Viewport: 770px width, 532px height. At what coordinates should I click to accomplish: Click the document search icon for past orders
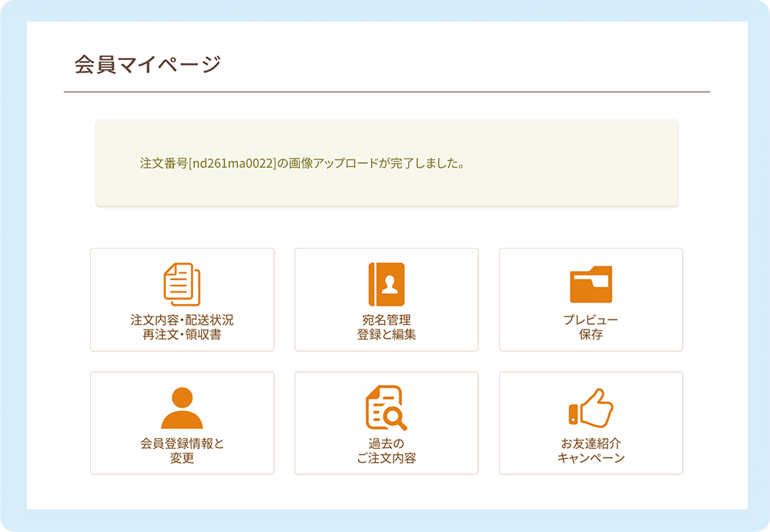coord(387,408)
